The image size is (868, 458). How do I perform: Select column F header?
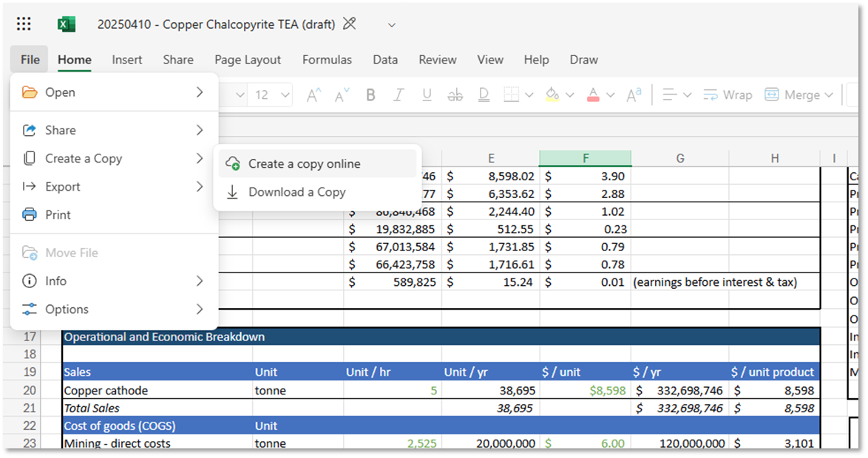click(585, 159)
